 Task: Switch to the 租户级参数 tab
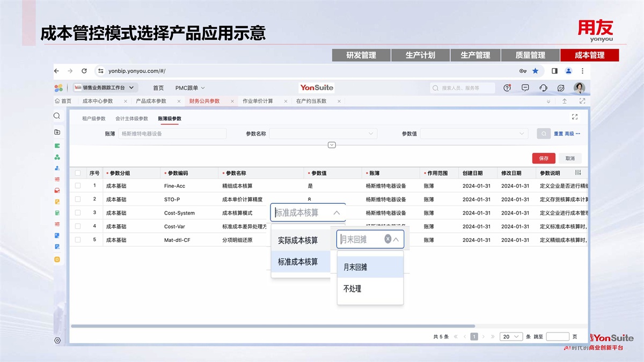pos(94,119)
